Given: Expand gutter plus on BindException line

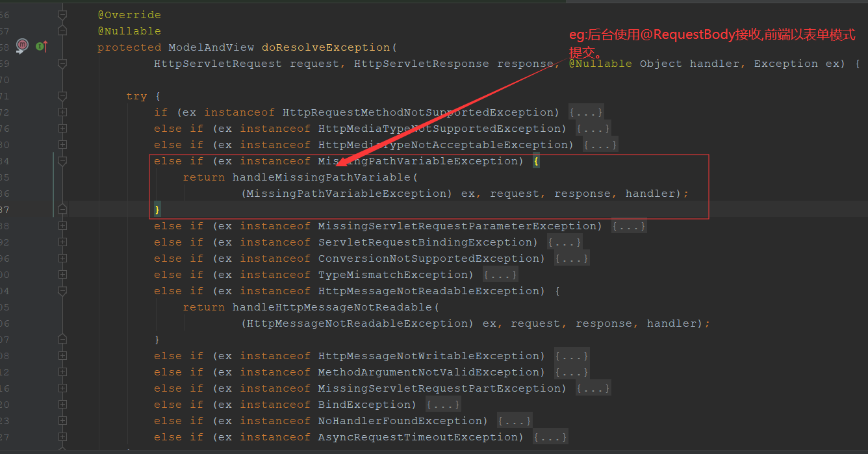Looking at the screenshot, I should 62,404.
